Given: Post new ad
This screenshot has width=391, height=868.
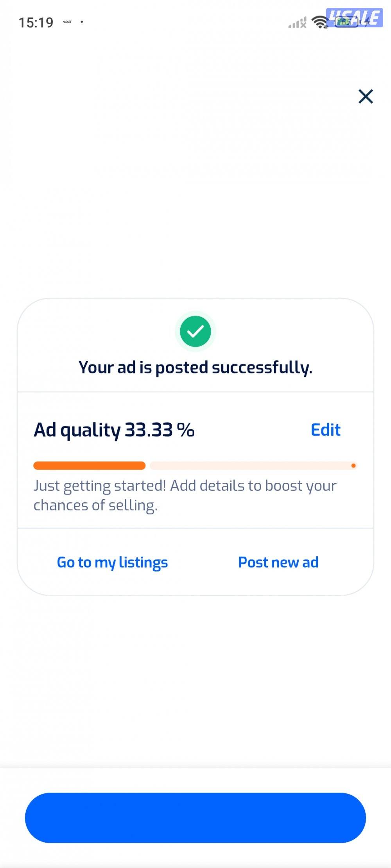Looking at the screenshot, I should (x=278, y=562).
